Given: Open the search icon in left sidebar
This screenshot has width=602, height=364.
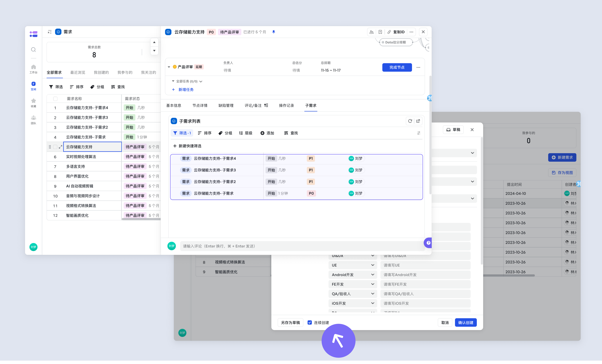Looking at the screenshot, I should [x=33, y=50].
